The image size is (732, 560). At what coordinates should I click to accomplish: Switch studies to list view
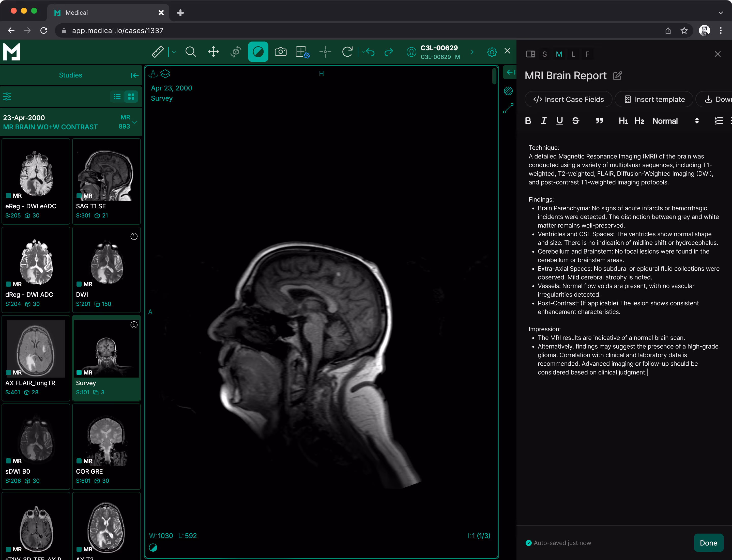click(x=117, y=97)
